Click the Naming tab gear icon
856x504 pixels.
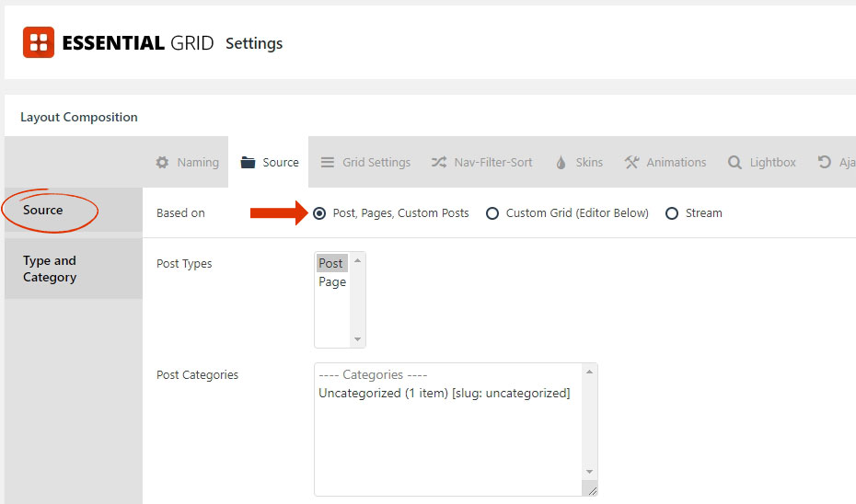pyautogui.click(x=162, y=162)
